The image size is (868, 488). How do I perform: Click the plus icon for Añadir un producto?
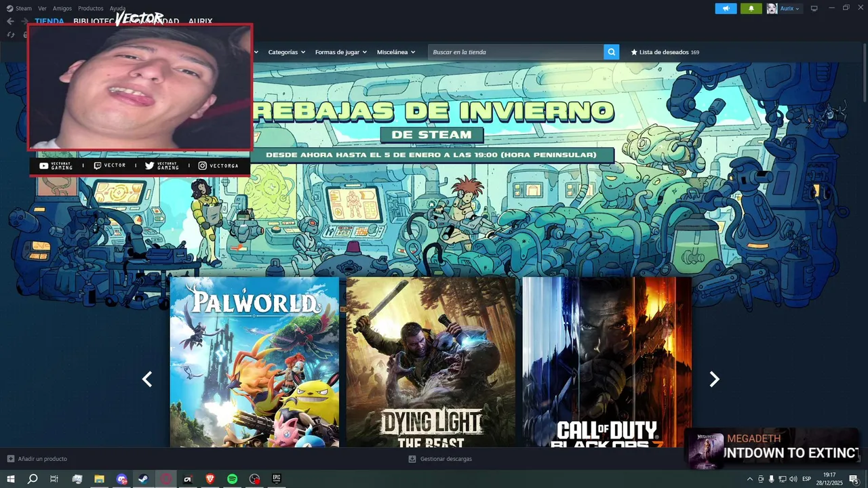[x=10, y=459]
